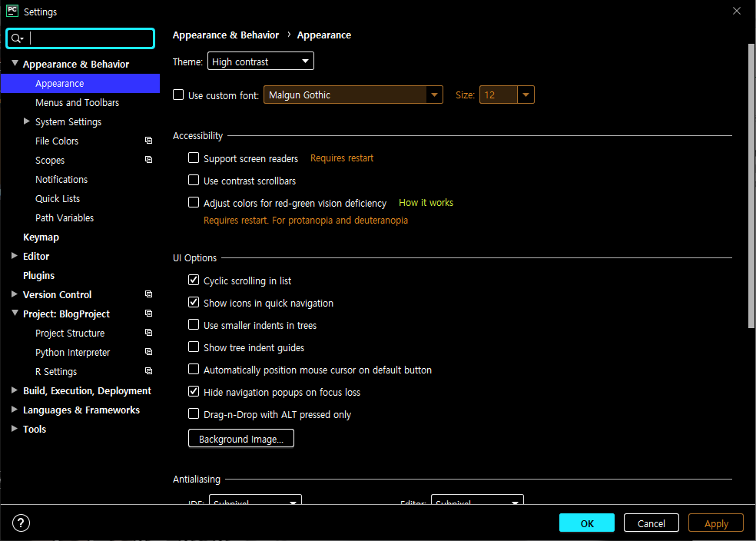Uncheck Hide navigation popups on focus loss
This screenshot has width=756, height=541.
[194, 391]
